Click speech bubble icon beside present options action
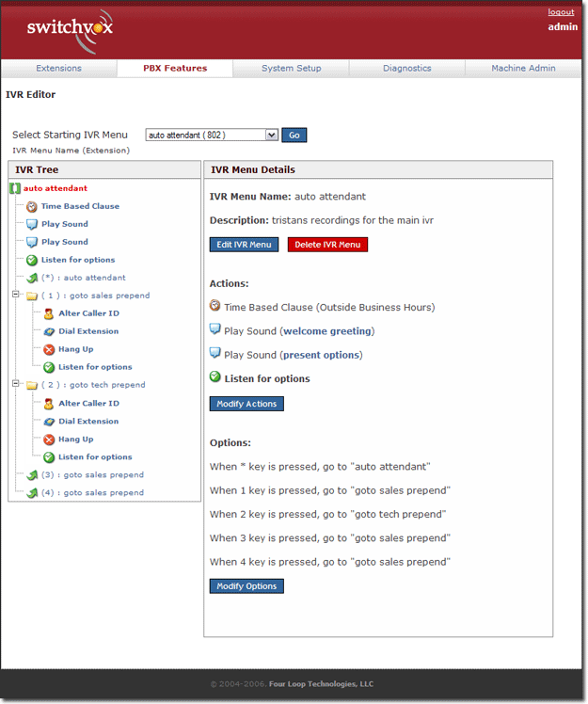 click(215, 353)
